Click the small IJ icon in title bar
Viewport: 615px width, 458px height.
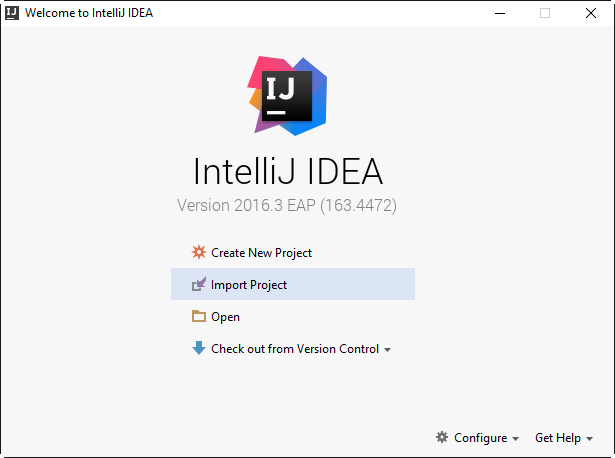[12, 13]
